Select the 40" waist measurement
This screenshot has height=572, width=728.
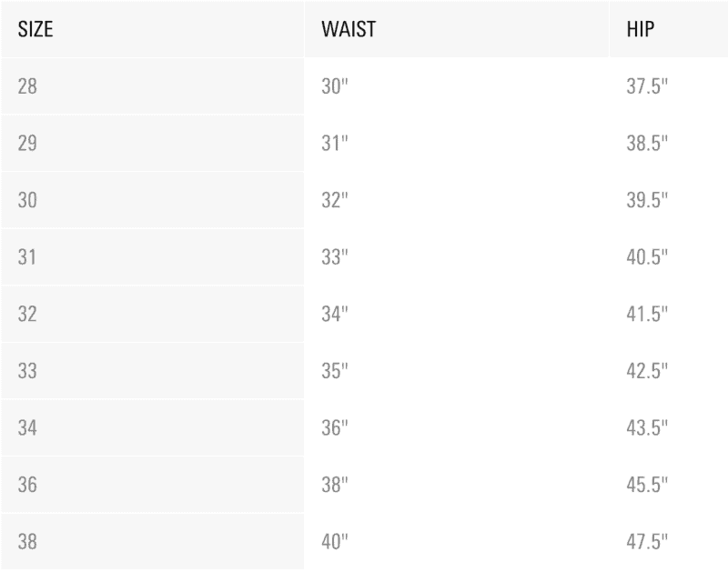pyautogui.click(x=335, y=542)
